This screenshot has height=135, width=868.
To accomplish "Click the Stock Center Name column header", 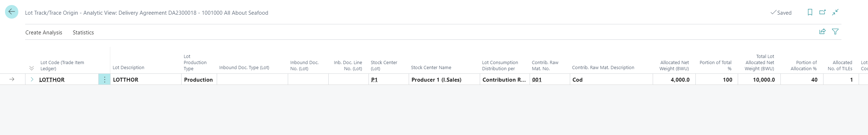I will (x=431, y=67).
